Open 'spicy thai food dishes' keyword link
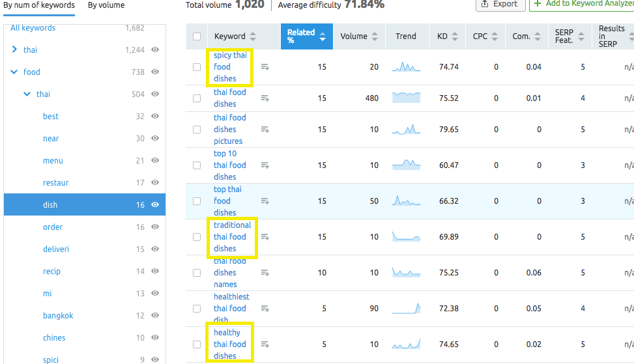Image resolution: width=634 pixels, height=364 pixels. tap(230, 66)
